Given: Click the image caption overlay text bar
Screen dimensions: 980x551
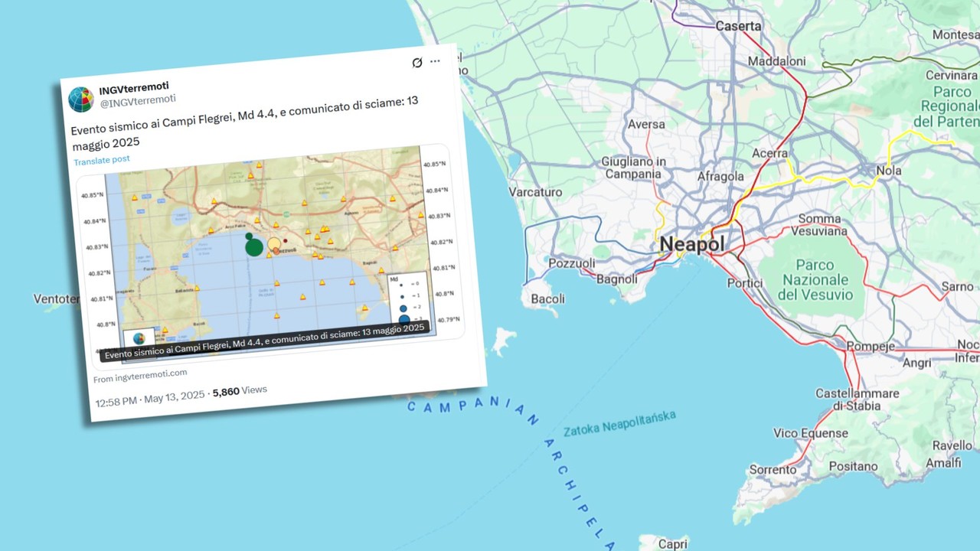Looking at the screenshot, I should 263,341.
